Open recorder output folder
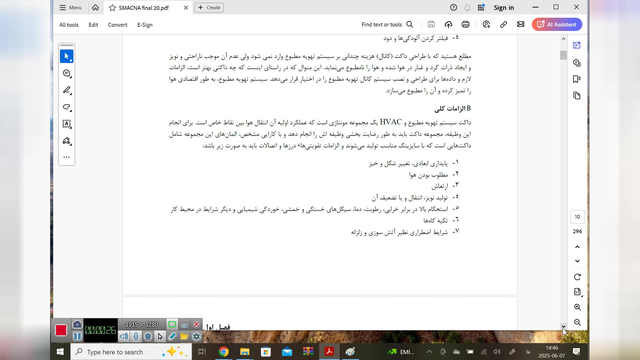 coord(184,336)
